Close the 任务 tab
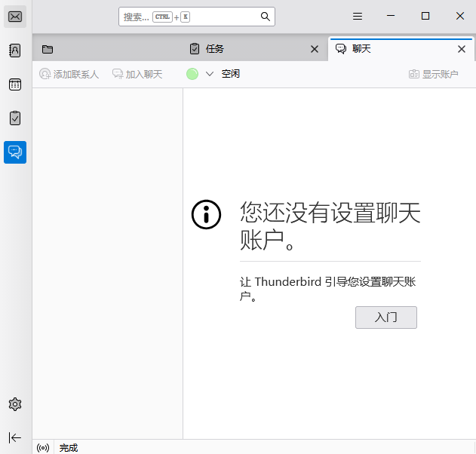 tap(315, 49)
